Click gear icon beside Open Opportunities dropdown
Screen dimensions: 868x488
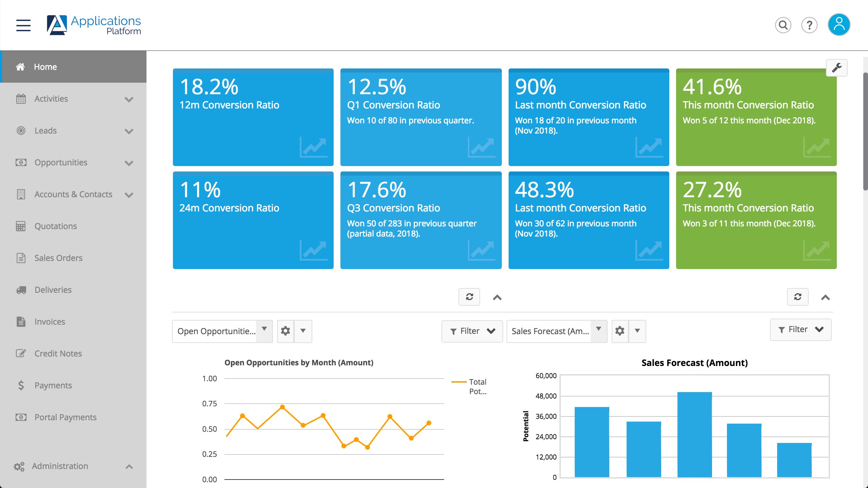point(285,331)
